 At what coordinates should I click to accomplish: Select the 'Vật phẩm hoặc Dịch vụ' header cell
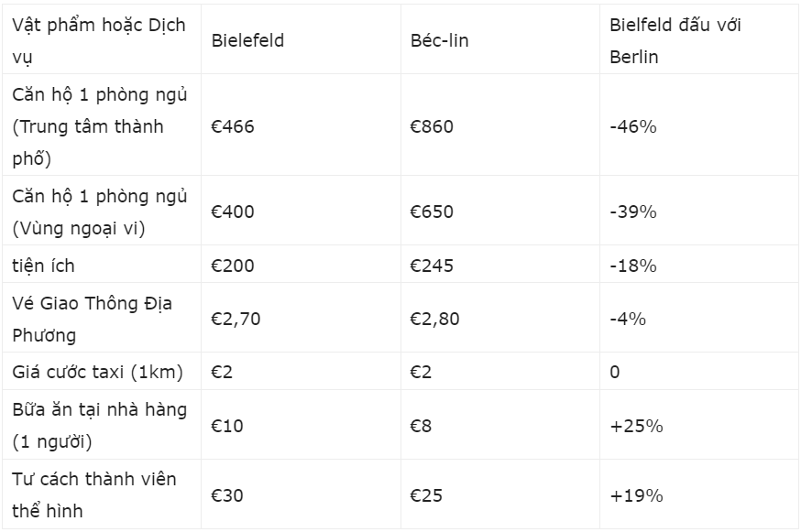tap(102, 39)
